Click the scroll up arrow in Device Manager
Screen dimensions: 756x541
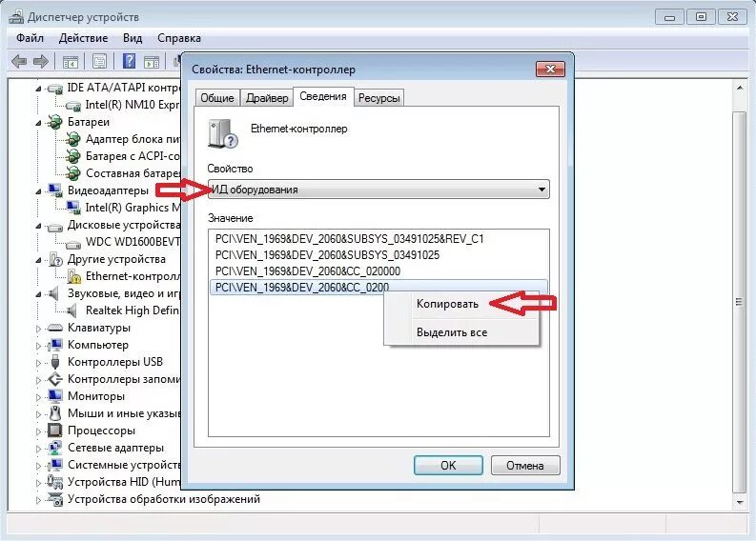point(739,89)
